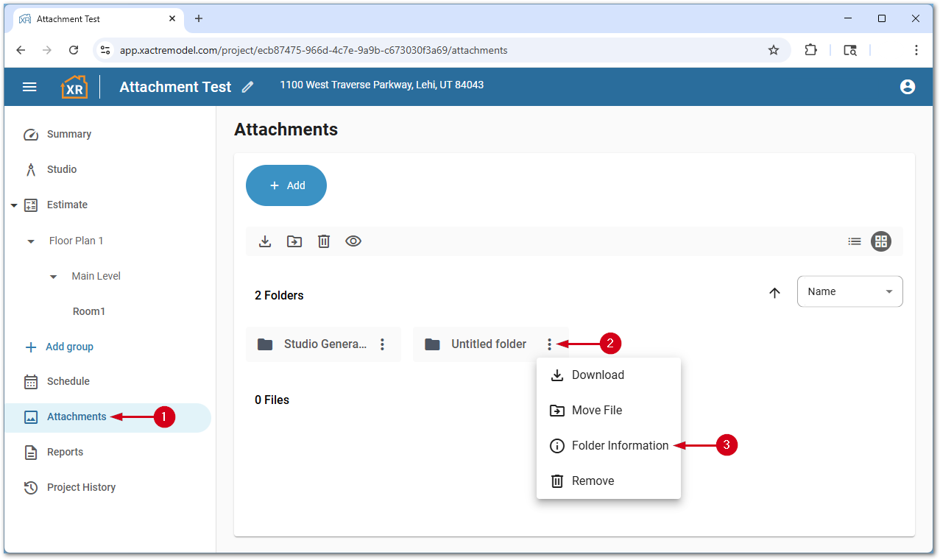Image resolution: width=940 pixels, height=560 pixels.
Task: Click the download icon in attachments toolbar
Action: (x=265, y=241)
